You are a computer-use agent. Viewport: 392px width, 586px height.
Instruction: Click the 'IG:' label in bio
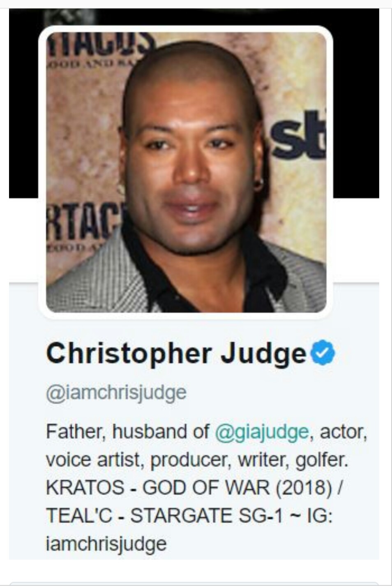(x=320, y=515)
